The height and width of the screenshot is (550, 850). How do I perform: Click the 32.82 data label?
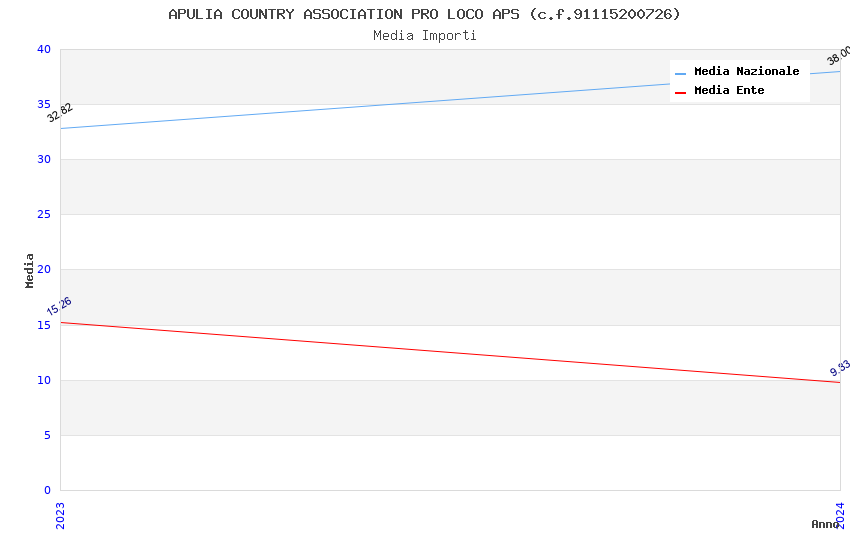tap(60, 112)
